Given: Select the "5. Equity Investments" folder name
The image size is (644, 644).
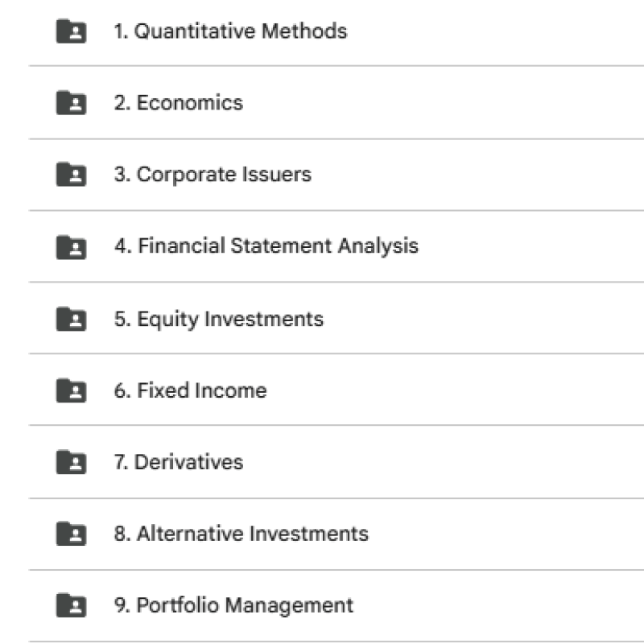Looking at the screenshot, I should pos(218,319).
